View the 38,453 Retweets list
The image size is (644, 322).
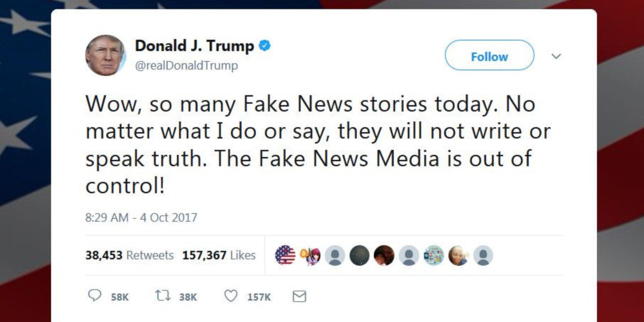click(129, 255)
